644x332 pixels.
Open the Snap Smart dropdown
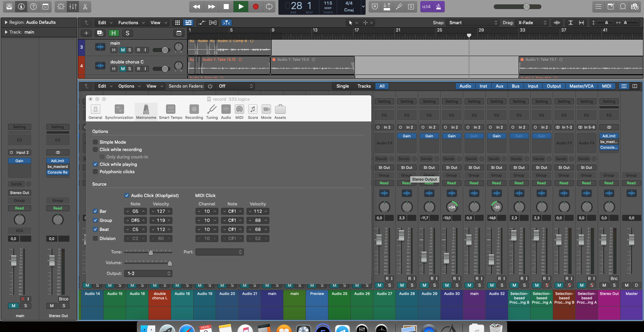coord(473,23)
